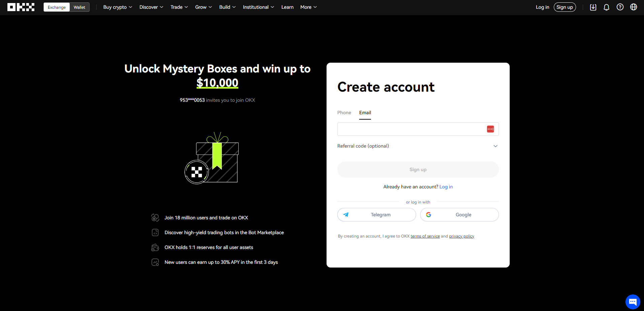
Task: Expand the Grow menu
Action: click(x=203, y=7)
